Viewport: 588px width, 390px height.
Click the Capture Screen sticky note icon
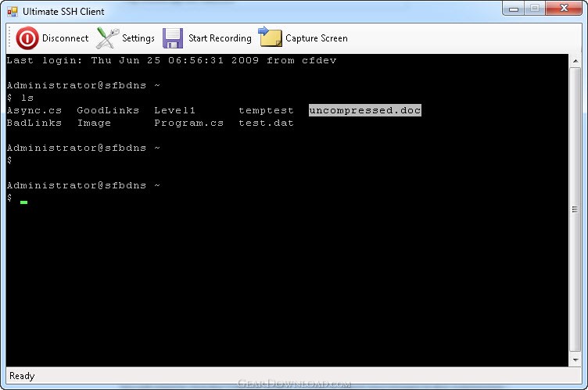click(x=270, y=37)
